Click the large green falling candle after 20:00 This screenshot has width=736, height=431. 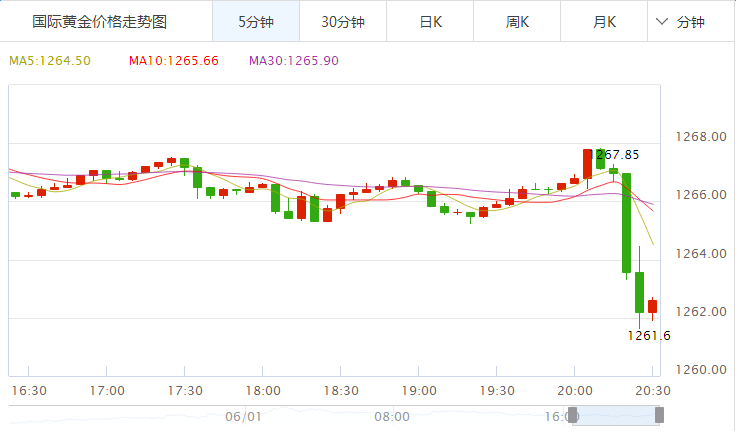626,223
